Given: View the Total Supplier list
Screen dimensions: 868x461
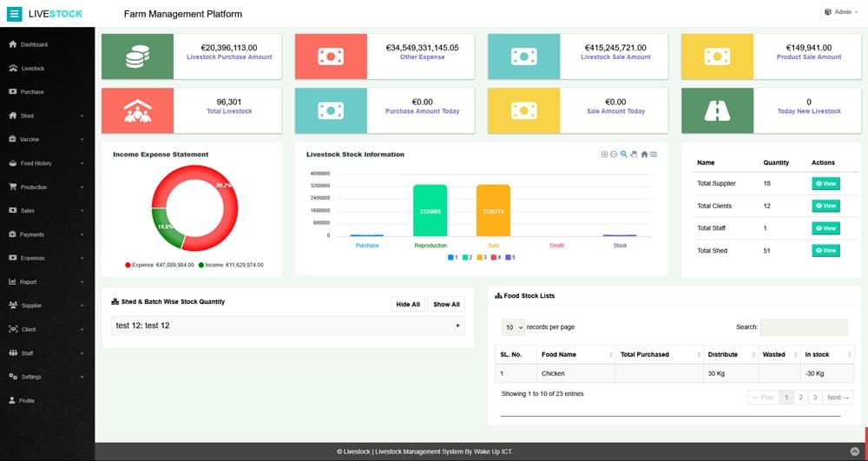Looking at the screenshot, I should 825,183.
